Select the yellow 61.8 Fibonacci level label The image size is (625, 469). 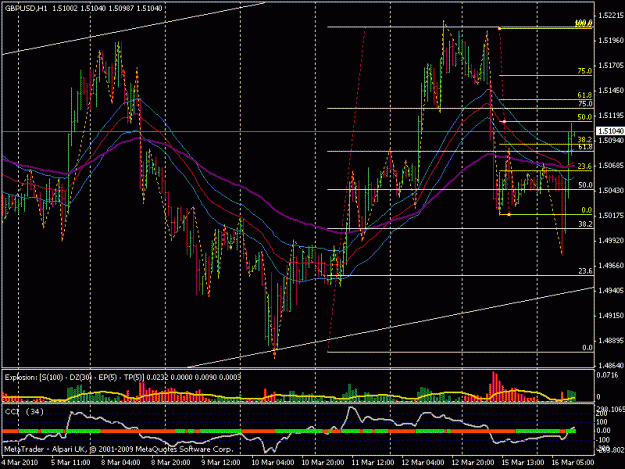pyautogui.click(x=585, y=95)
